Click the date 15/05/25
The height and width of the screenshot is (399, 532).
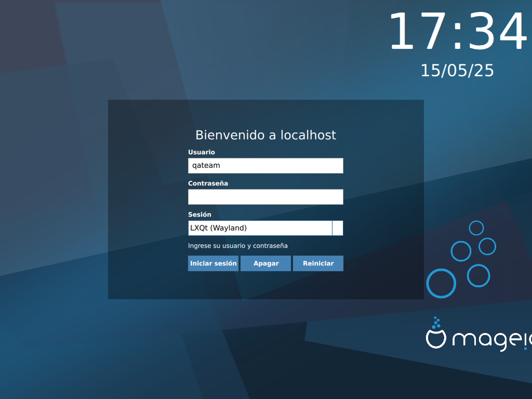click(x=457, y=71)
